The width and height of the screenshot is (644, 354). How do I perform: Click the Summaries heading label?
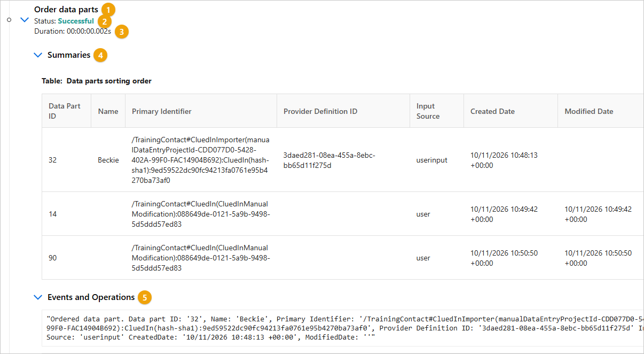[x=69, y=55]
